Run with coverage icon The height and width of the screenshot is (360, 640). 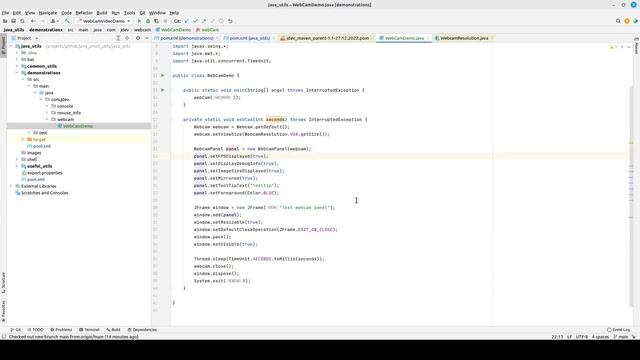pyautogui.click(x=156, y=21)
